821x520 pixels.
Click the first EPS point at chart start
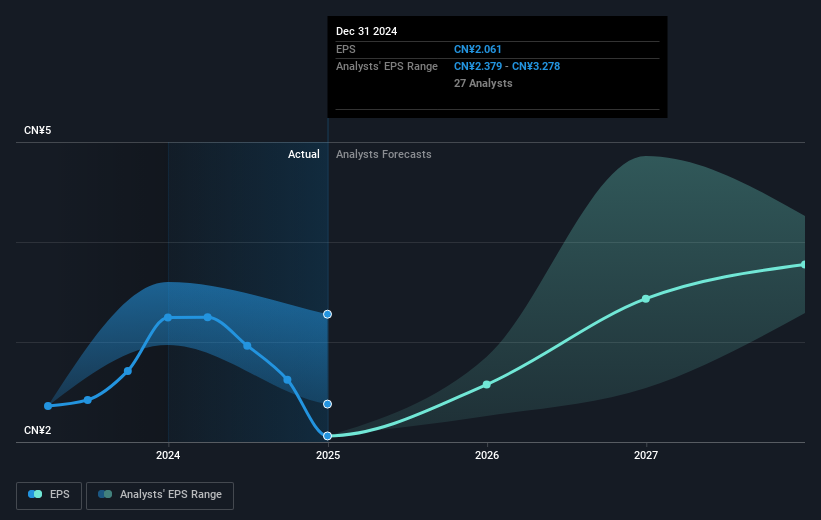[x=48, y=406]
